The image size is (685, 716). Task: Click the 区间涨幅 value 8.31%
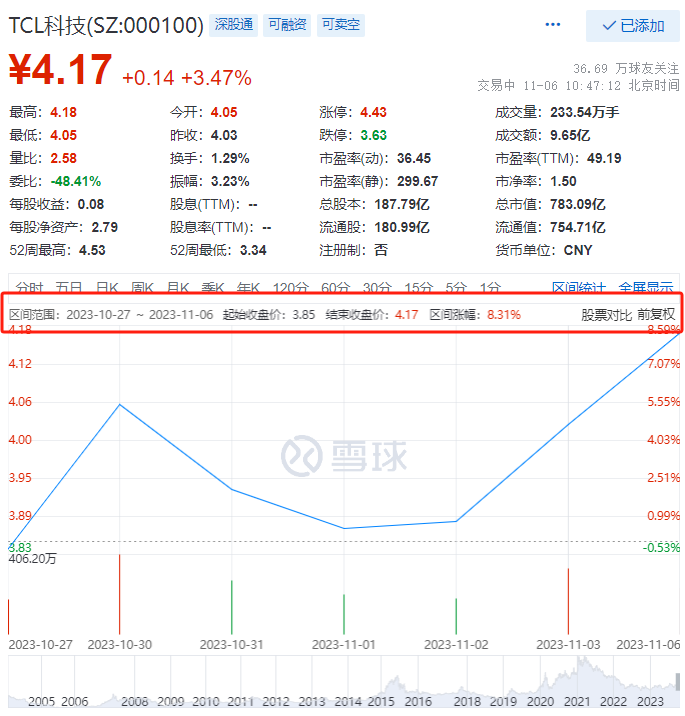coord(504,315)
